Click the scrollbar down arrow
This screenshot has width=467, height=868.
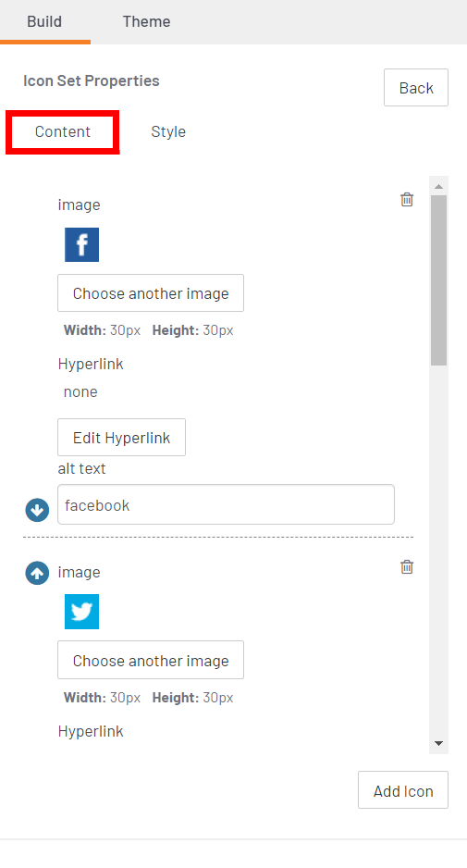tap(438, 743)
